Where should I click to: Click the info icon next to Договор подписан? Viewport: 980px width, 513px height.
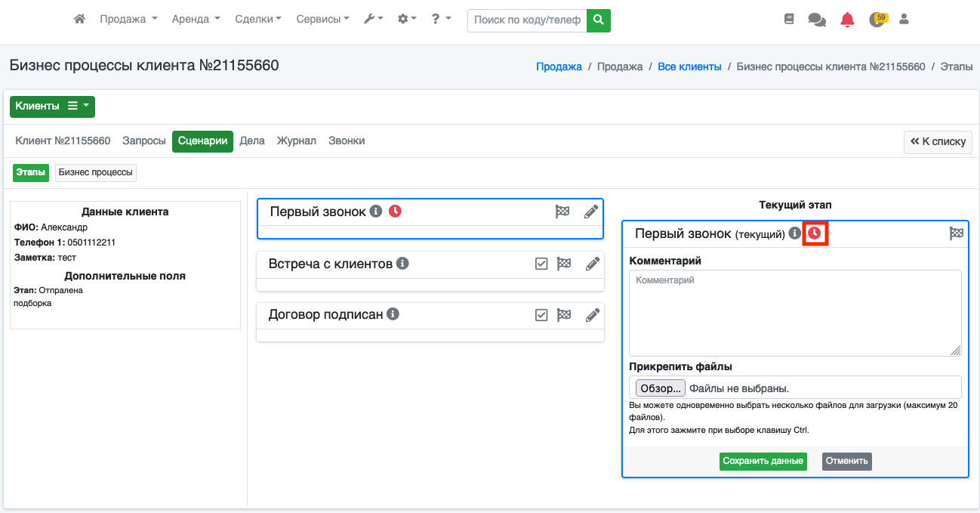click(x=393, y=314)
